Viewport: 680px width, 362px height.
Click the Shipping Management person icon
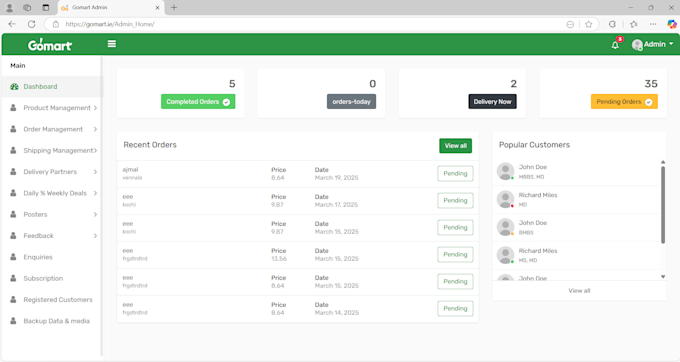tap(13, 150)
